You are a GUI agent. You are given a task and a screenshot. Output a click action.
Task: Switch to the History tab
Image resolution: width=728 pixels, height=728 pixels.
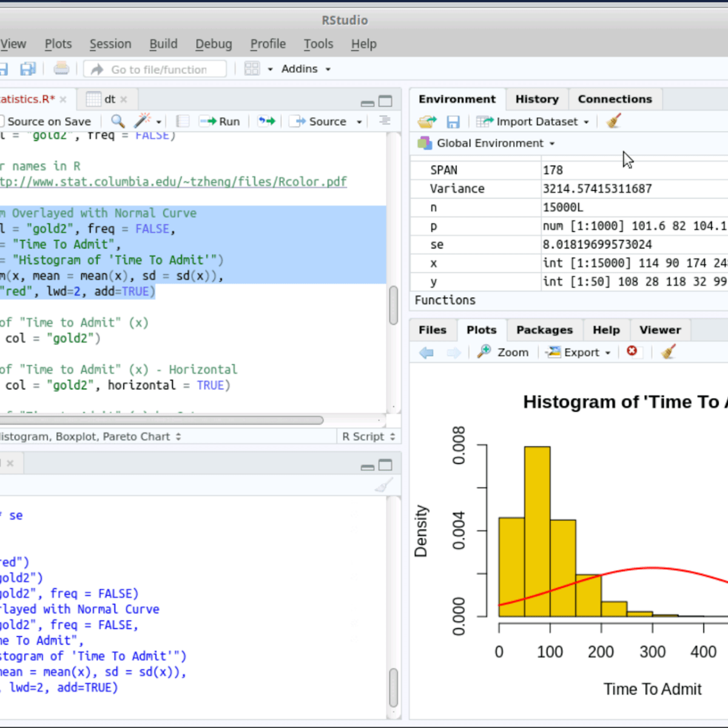tap(536, 98)
